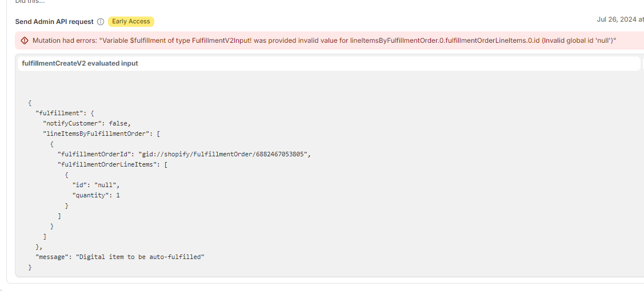Click the Mutation had errors message text
This screenshot has height=291, width=644.
[65, 41]
